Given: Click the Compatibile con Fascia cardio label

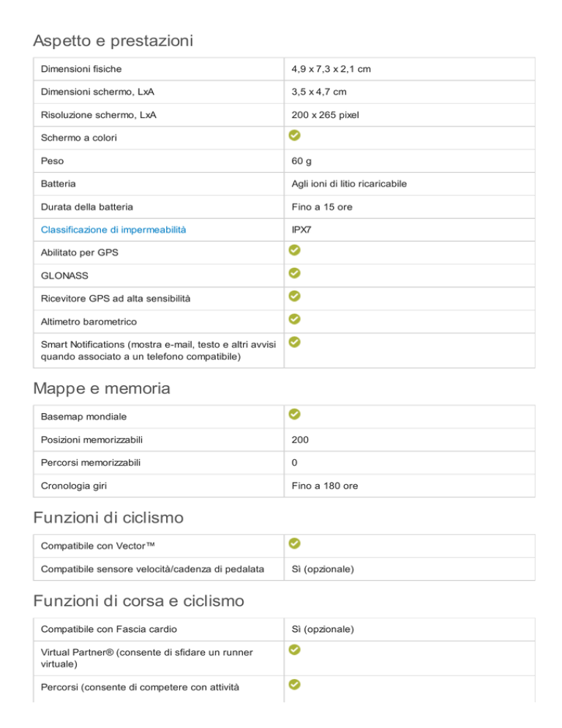Looking at the screenshot, I should pyautogui.click(x=108, y=629).
